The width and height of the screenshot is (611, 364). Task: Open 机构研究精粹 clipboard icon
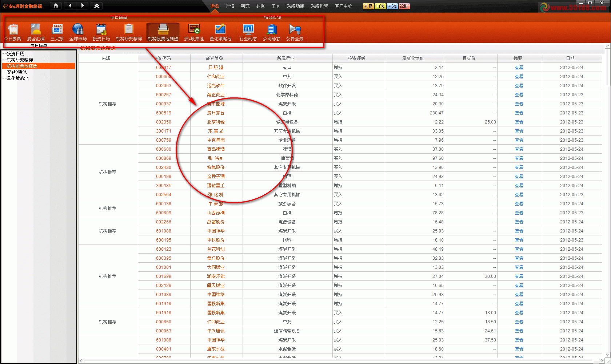pyautogui.click(x=129, y=32)
